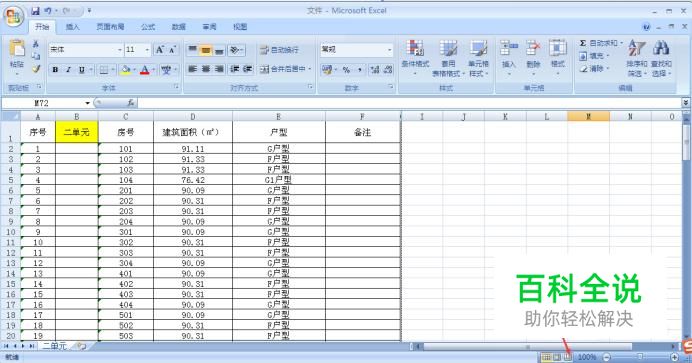692x363 pixels.
Task: Click the insert function fx button
Action: coord(131,103)
